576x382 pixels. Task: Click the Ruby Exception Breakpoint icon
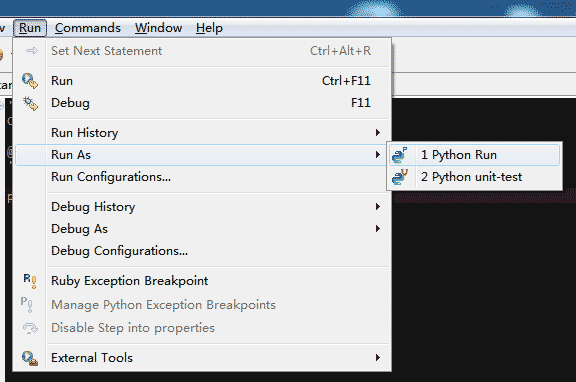click(29, 281)
